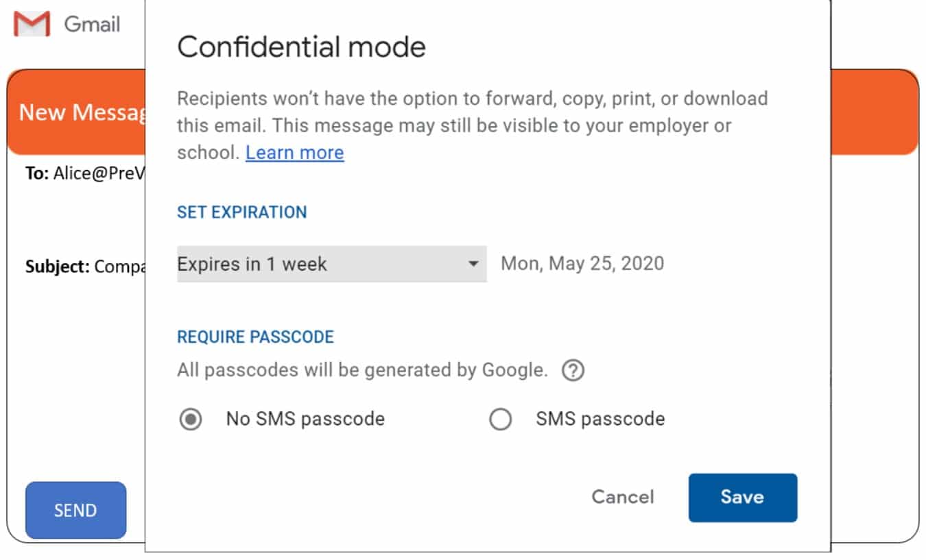This screenshot has height=560, width=926.
Task: Enable SMS passcode
Action: 500,418
